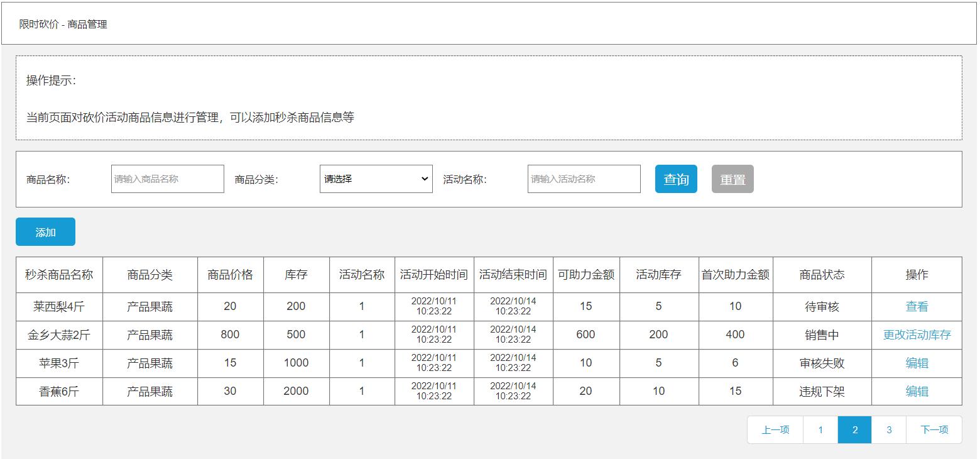Image resolution: width=980 pixels, height=459 pixels.
Task: Click the 查询 search button
Action: pyautogui.click(x=675, y=179)
